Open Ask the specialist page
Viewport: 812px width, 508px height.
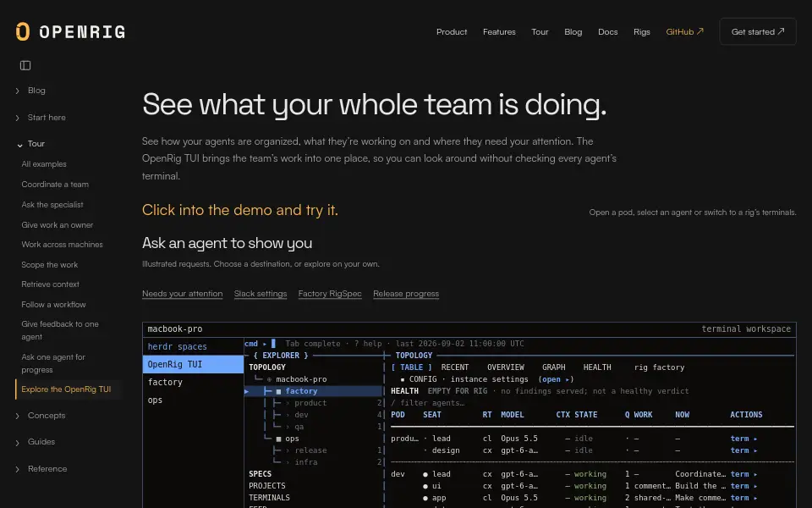coord(52,204)
